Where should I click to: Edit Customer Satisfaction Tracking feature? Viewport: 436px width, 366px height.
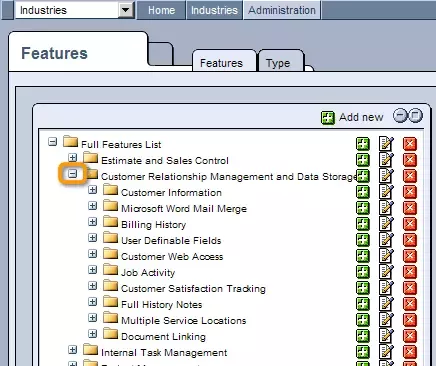click(386, 288)
